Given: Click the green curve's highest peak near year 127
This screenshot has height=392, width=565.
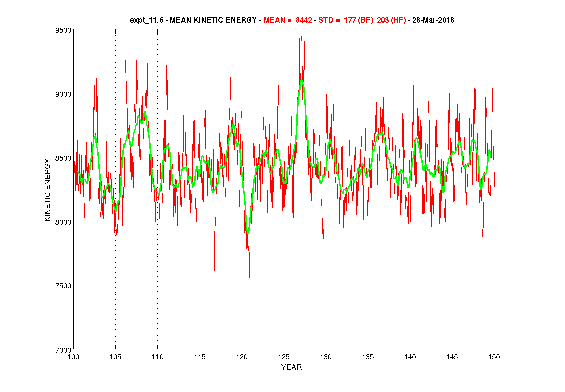Looking at the screenshot, I should pyautogui.click(x=302, y=80).
